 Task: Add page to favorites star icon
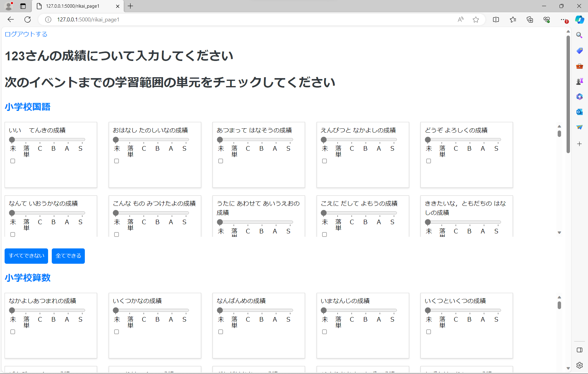pyautogui.click(x=476, y=20)
